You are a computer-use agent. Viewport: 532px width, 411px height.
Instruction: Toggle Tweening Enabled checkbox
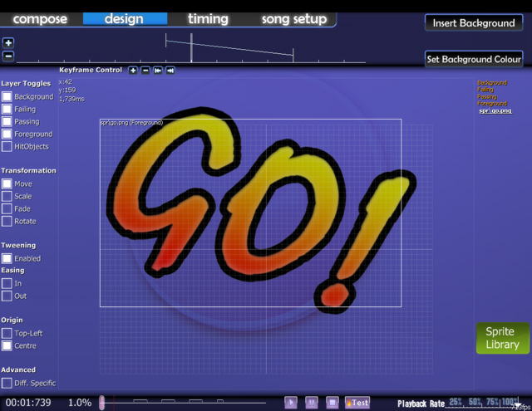pos(7,258)
